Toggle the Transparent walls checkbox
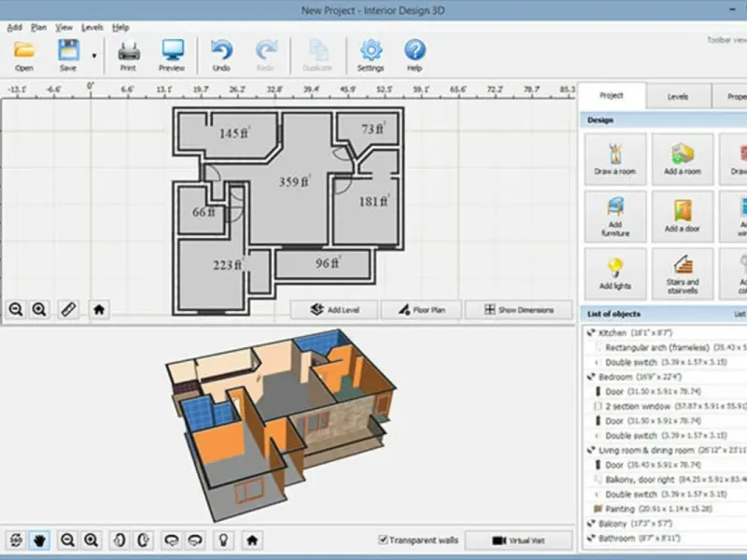 click(x=383, y=540)
